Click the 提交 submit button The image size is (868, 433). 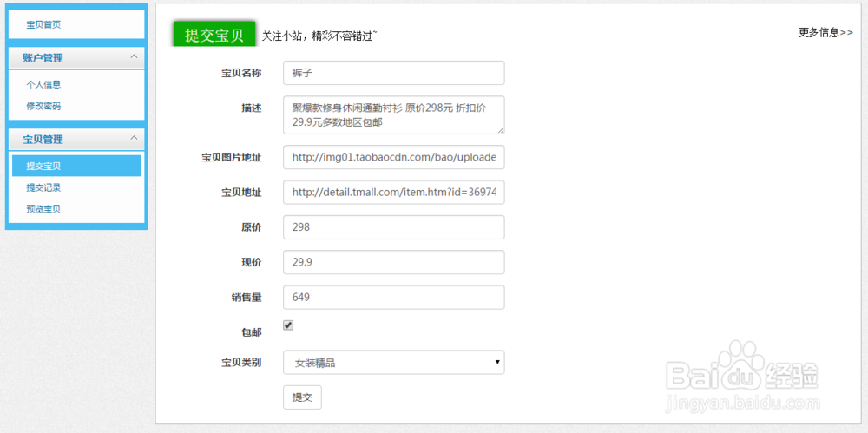pyautogui.click(x=302, y=397)
